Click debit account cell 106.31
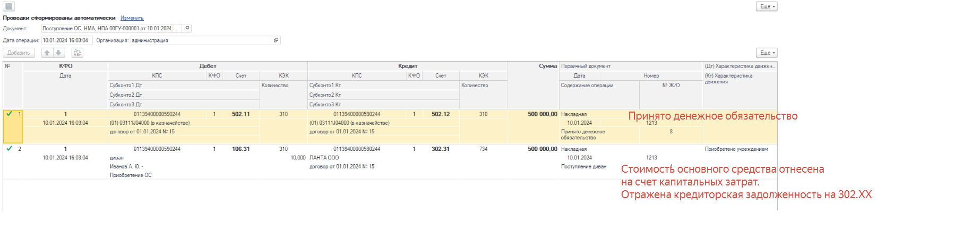Image resolution: width=980 pixels, height=229 pixels. 240,149
